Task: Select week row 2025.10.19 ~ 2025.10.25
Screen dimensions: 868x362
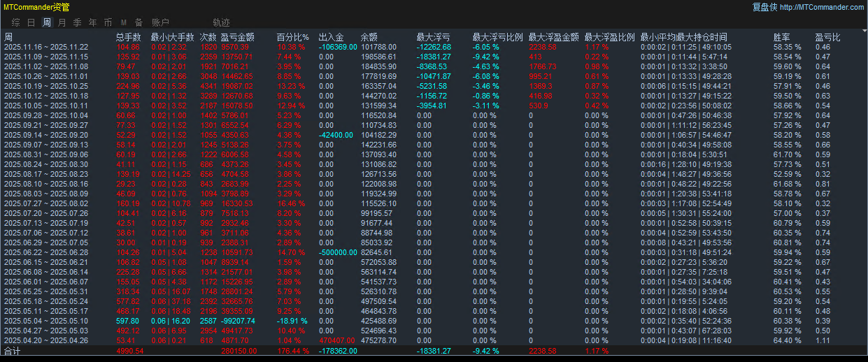Action: tap(434, 86)
